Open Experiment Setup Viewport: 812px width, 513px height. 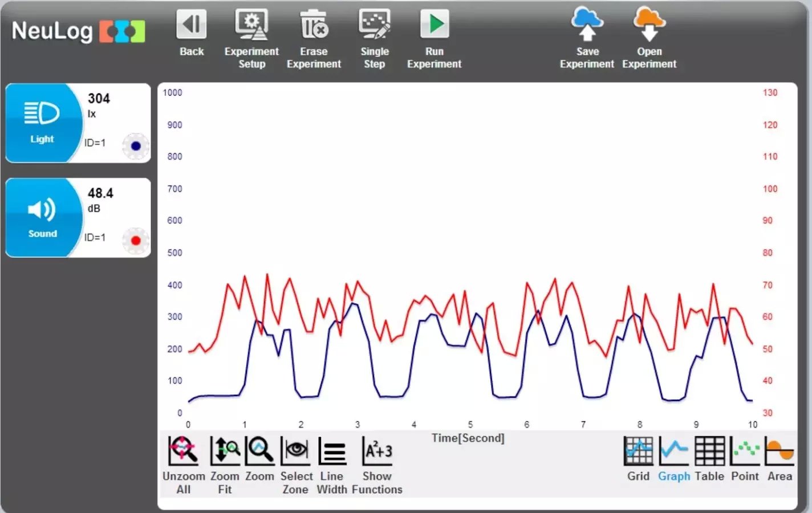(x=251, y=25)
